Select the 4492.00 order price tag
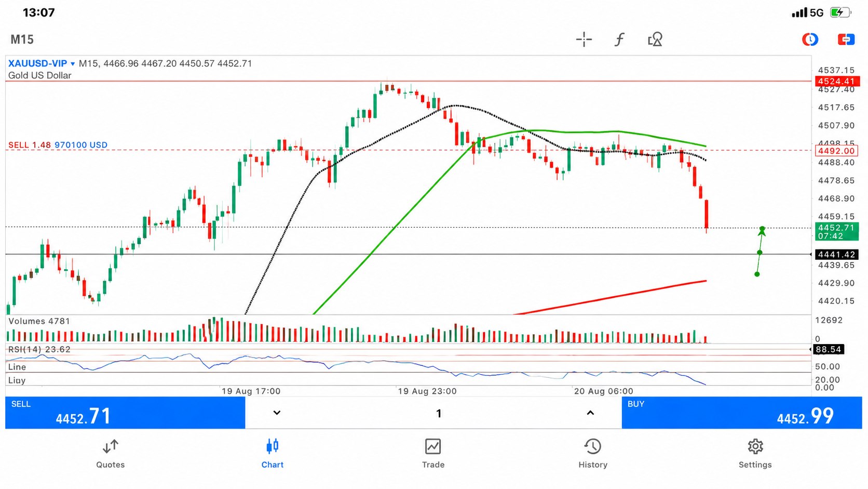 coord(836,151)
